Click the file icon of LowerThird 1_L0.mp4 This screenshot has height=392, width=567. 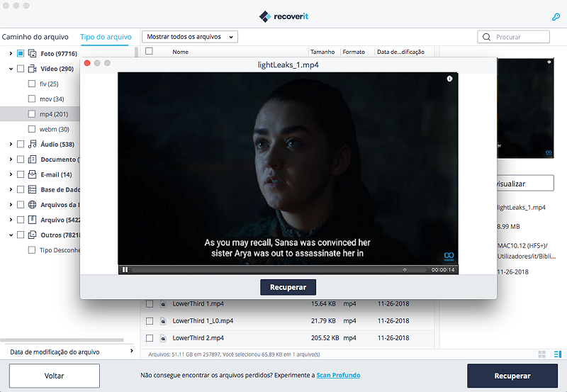pos(163,321)
